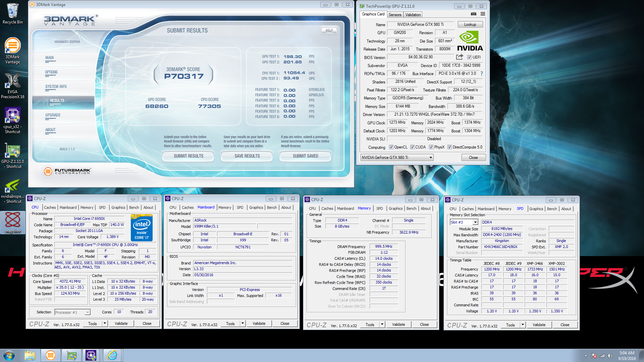
Task: Click the network tray icon
Action: coord(602,356)
